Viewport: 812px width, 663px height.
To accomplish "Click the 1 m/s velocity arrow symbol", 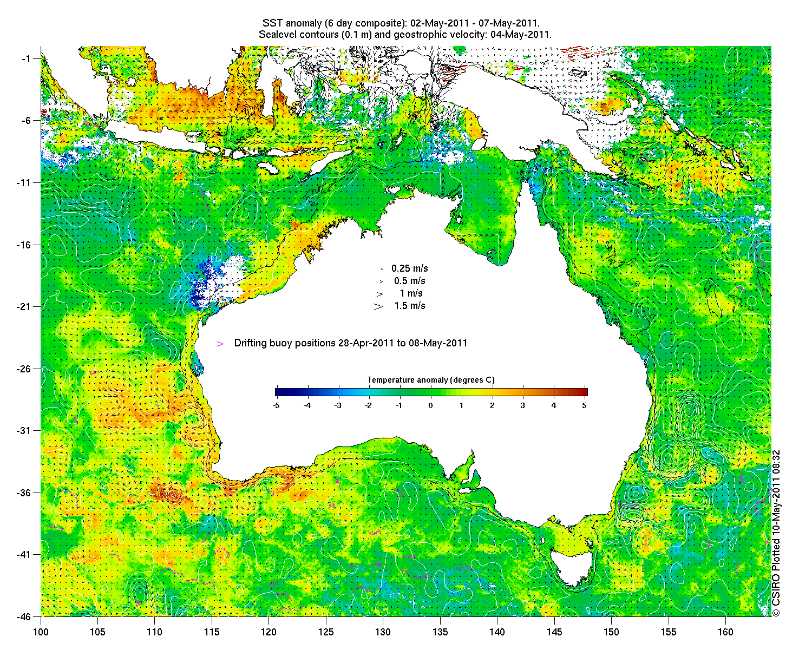I will tap(380, 294).
